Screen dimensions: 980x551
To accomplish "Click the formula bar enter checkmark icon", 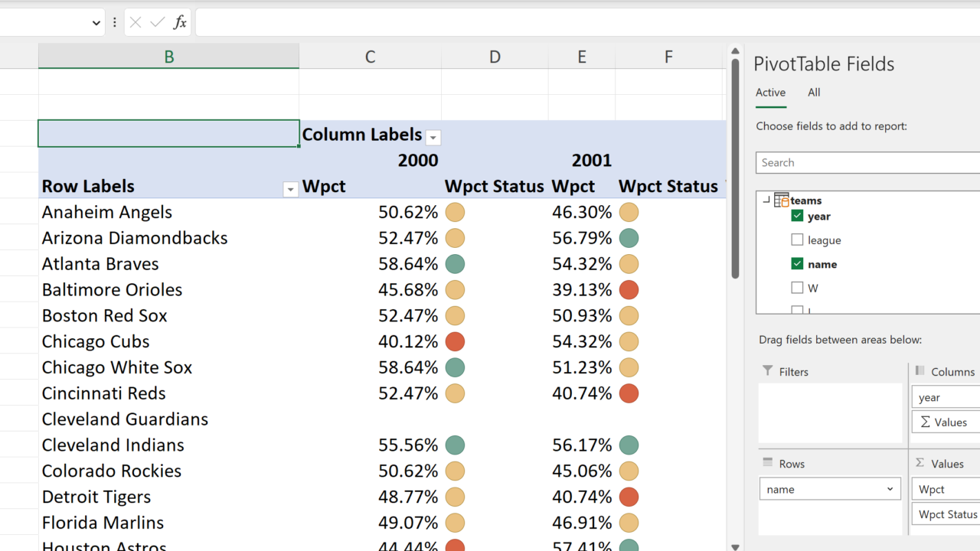I will click(x=158, y=22).
